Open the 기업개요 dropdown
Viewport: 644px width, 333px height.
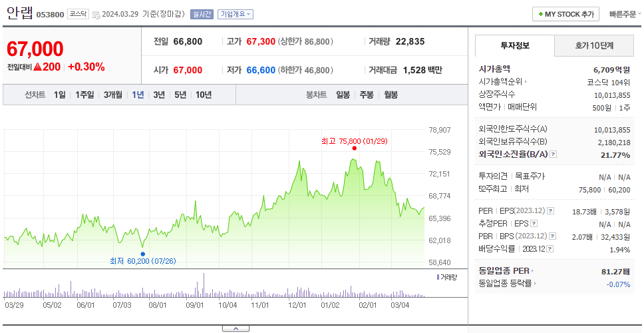pos(236,15)
